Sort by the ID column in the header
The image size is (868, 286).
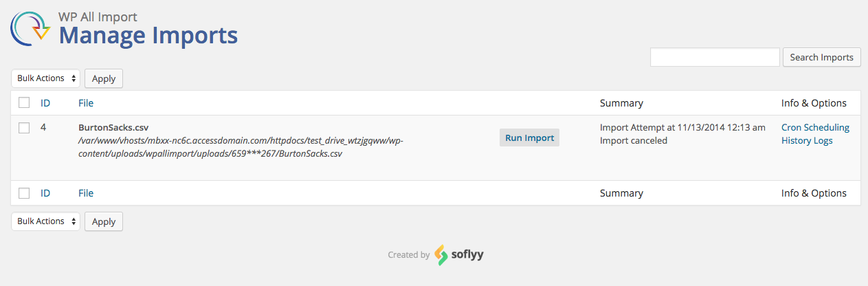[45, 103]
